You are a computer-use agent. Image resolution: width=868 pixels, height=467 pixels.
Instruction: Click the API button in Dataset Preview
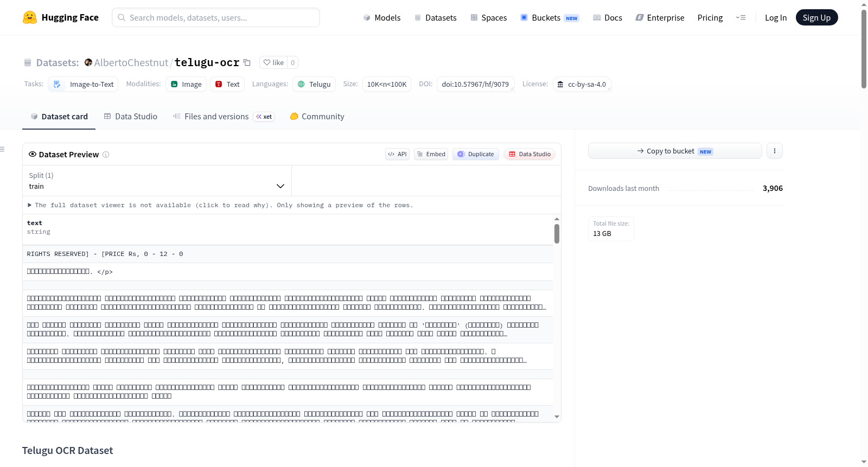pyautogui.click(x=397, y=154)
